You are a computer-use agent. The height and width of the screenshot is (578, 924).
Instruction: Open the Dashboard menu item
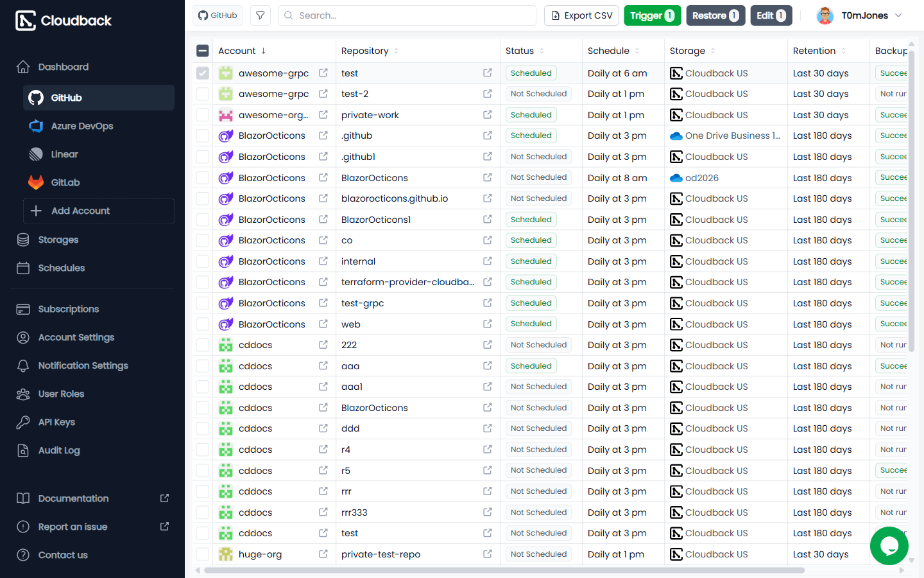point(92,67)
